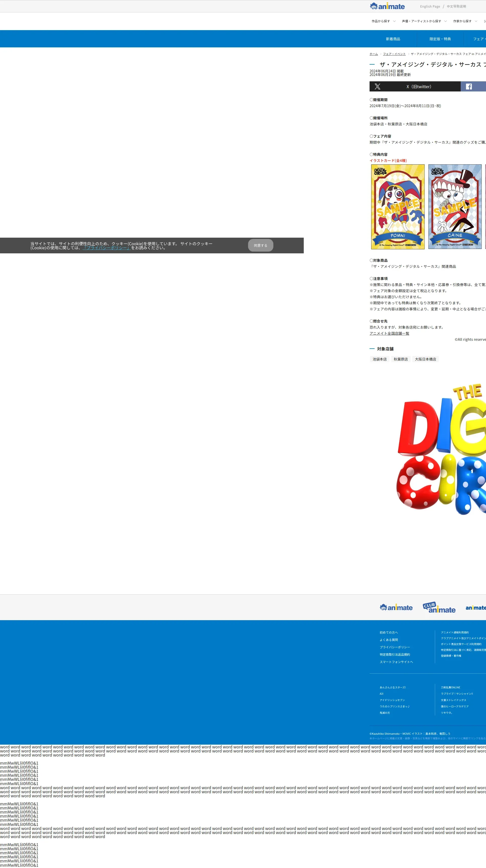Open あんさんぶるスターズ! footer link
Viewport: 486px width, 868px height.
(x=392, y=687)
